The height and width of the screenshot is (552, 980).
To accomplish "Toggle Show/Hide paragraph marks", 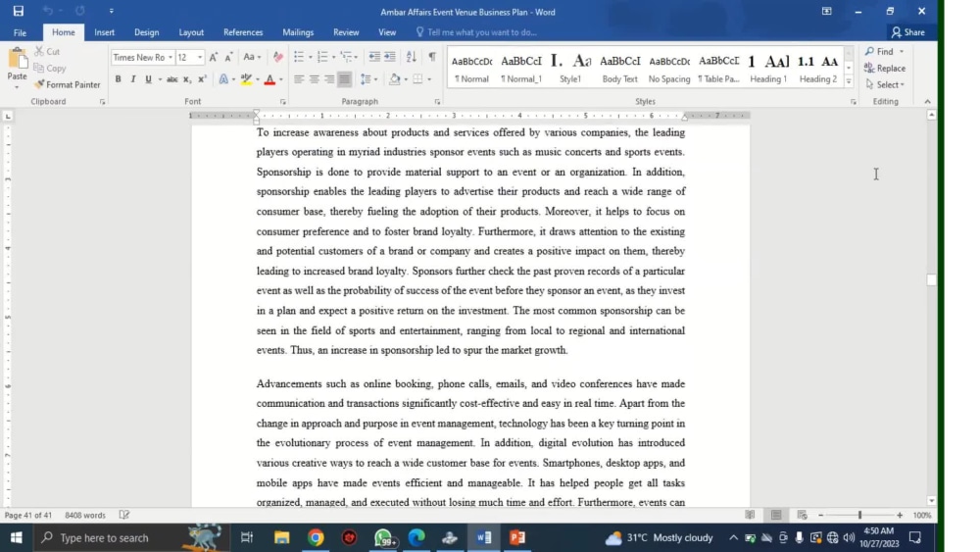I will [432, 57].
